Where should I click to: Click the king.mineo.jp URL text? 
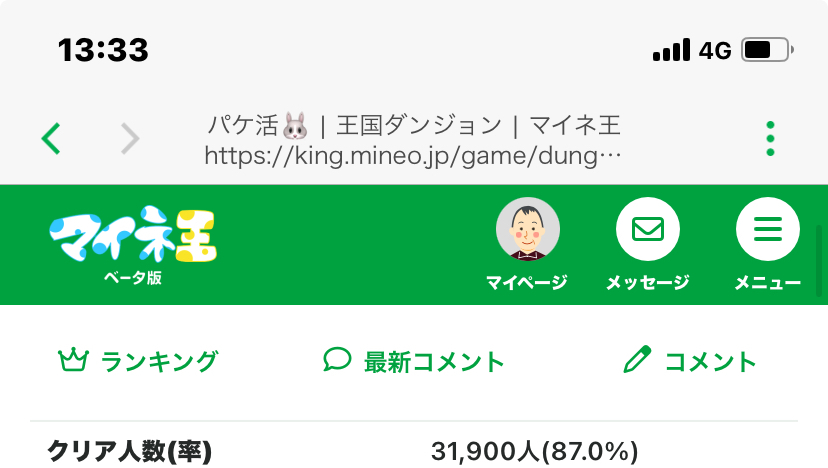tap(412, 156)
